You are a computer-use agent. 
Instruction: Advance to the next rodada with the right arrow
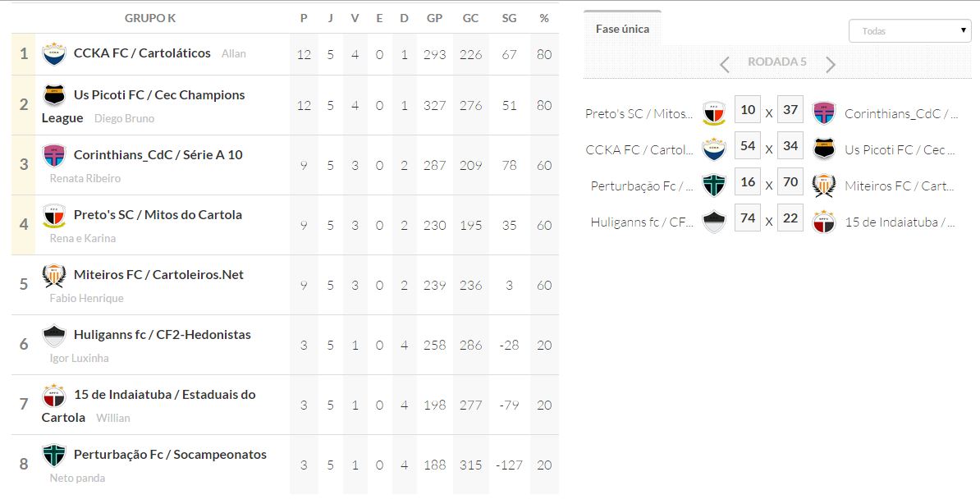tap(831, 64)
